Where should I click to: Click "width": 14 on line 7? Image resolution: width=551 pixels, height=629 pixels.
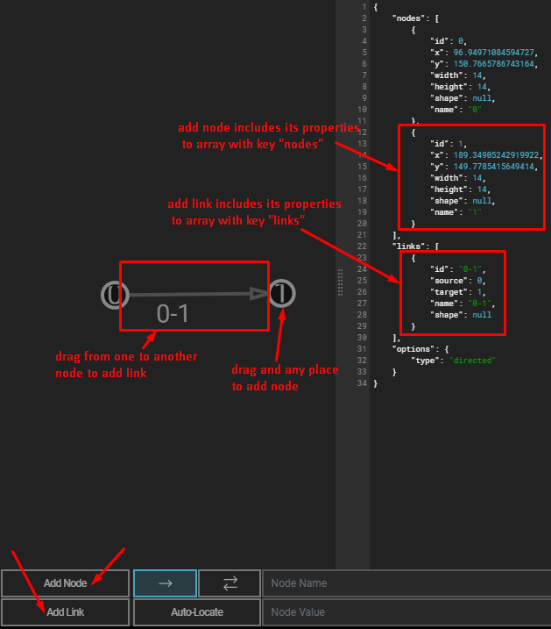tap(458, 75)
